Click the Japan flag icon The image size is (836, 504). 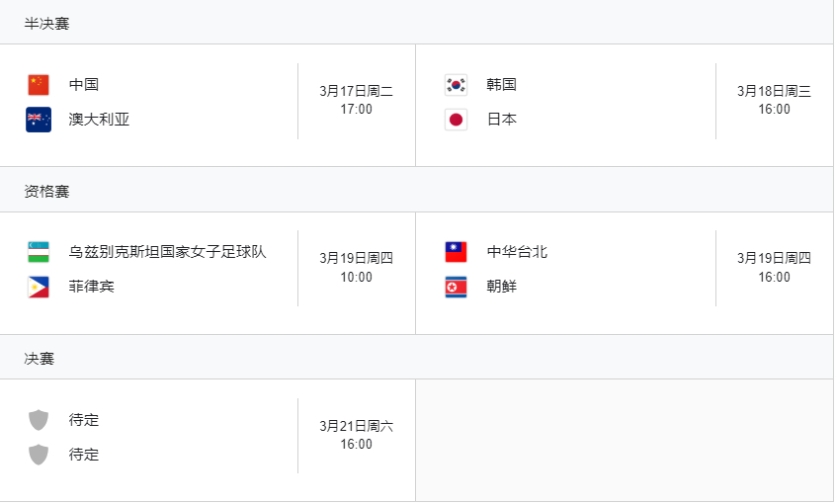[x=456, y=120]
